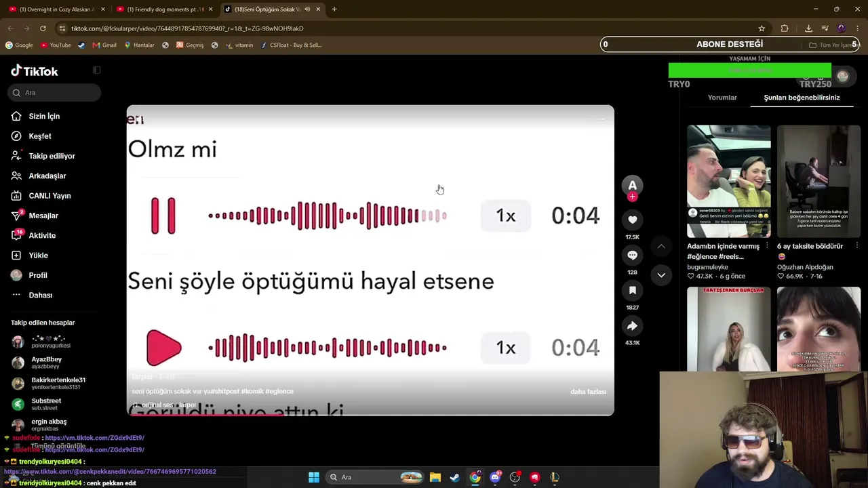Open the 'TARTIŞIRKEN BURÇLAR' video thumbnail

(x=729, y=329)
